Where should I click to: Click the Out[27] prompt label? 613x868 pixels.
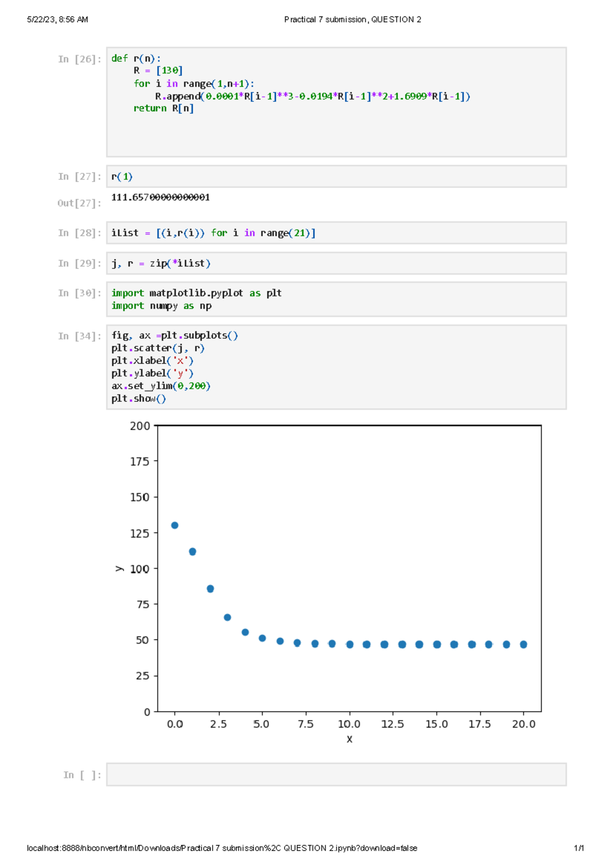click(80, 203)
